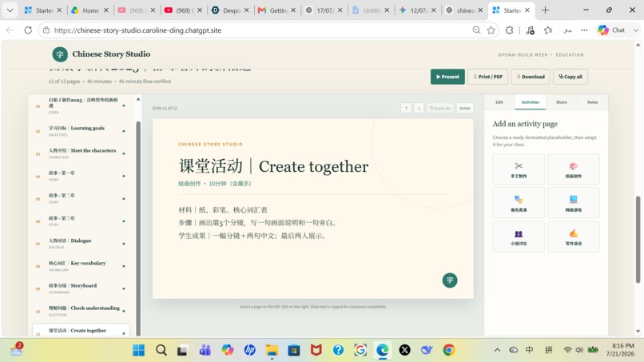Screen dimensions: 644x362
Task: Switch to the Share tab
Action: (562, 102)
